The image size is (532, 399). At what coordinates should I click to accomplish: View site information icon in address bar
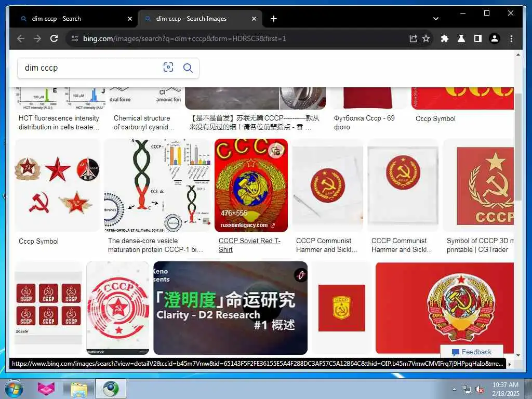(75, 38)
